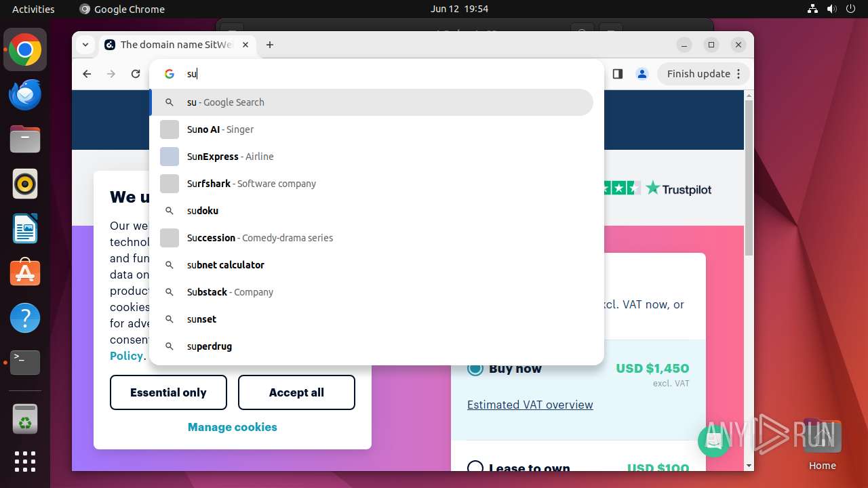Open the Terminal dock icon
This screenshot has width=868, height=488.
25,363
